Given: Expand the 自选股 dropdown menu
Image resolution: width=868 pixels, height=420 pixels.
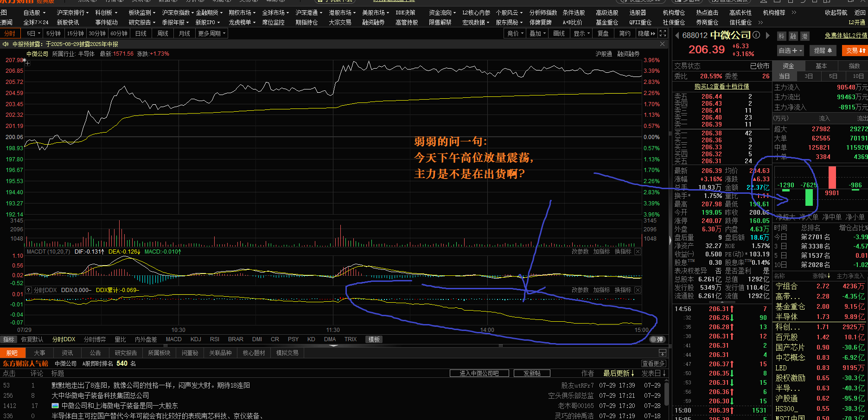Looking at the screenshot, I should click(34, 13).
